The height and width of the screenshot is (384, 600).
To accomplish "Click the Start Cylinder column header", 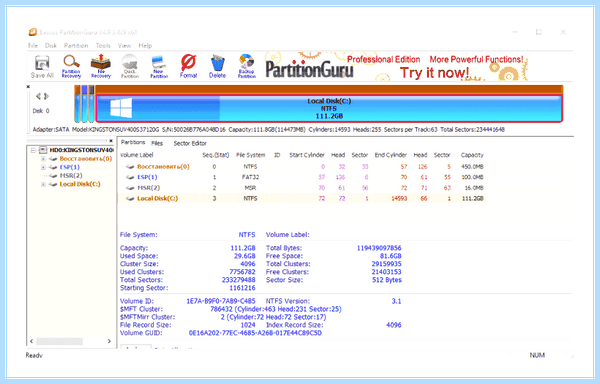I will [307, 155].
